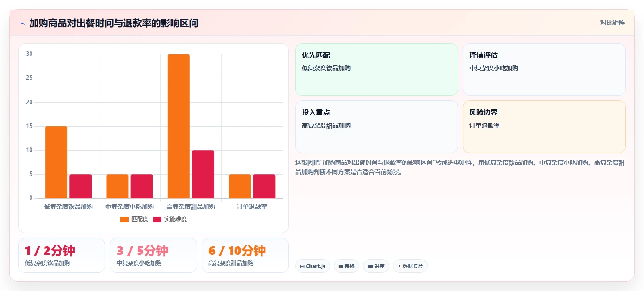The height and width of the screenshot is (291, 644).
Task: Click the 对比矩阵 label in header
Action: pos(613,23)
